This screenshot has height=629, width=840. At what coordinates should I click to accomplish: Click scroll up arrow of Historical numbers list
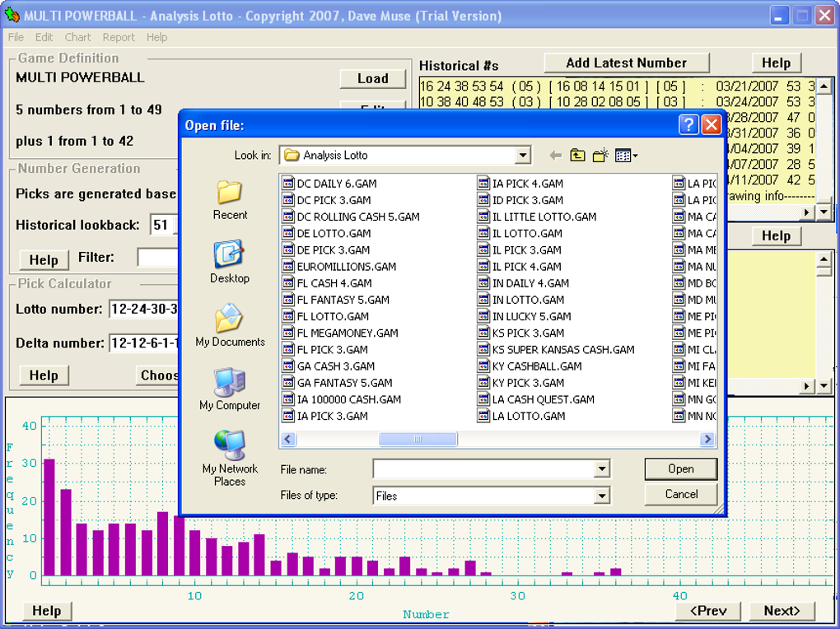824,86
